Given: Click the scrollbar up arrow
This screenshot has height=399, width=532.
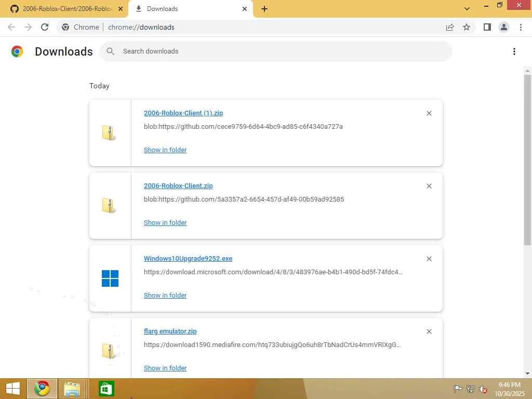Looking at the screenshot, I should click(527, 71).
